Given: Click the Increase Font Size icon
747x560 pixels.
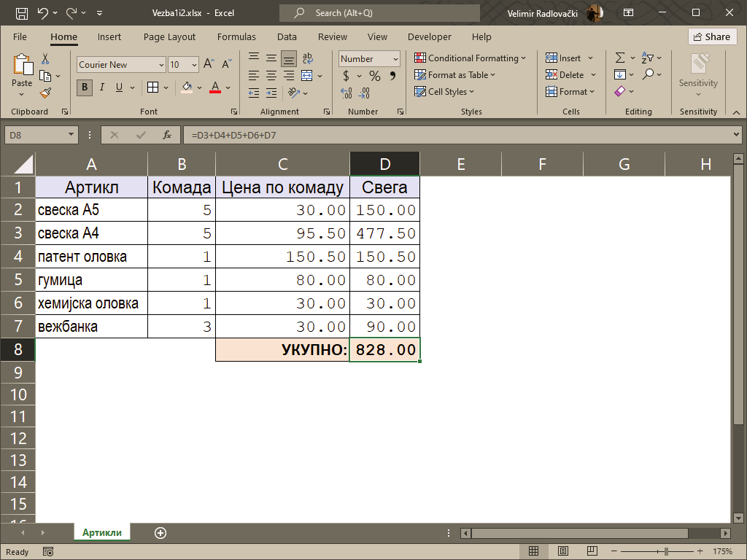Looking at the screenshot, I should [209, 64].
